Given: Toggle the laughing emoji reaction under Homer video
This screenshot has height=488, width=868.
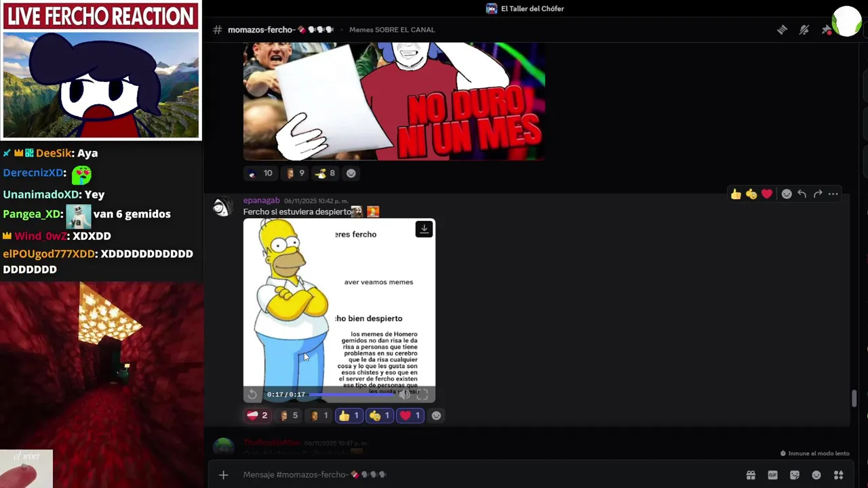Looking at the screenshot, I should (x=380, y=415).
